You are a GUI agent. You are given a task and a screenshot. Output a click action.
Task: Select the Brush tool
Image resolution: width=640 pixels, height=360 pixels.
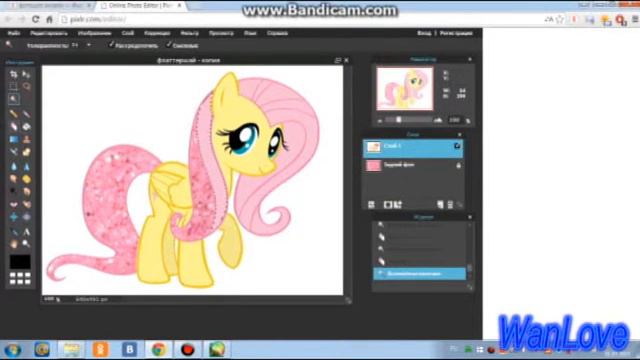coord(27,113)
